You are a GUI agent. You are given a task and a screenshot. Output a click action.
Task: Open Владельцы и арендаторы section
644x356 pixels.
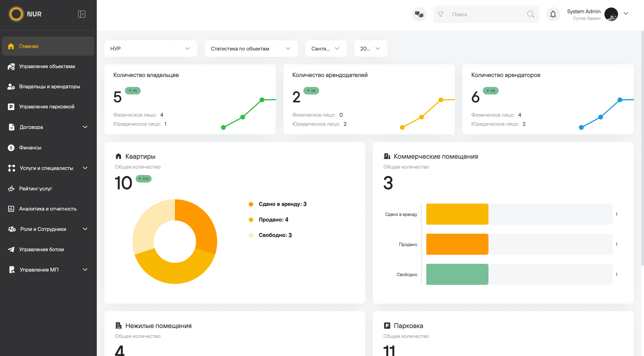48,86
